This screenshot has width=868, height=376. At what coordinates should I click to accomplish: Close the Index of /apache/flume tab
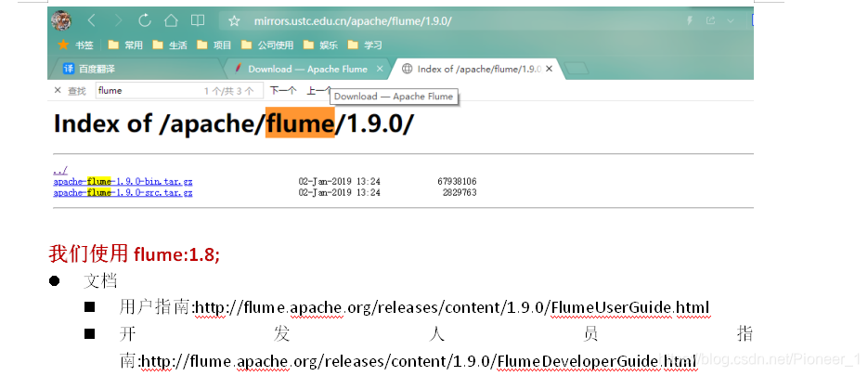click(x=550, y=70)
